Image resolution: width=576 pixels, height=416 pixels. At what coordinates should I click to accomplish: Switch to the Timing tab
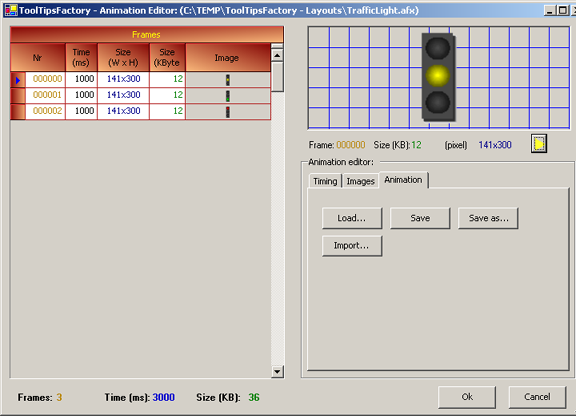tap(325, 181)
